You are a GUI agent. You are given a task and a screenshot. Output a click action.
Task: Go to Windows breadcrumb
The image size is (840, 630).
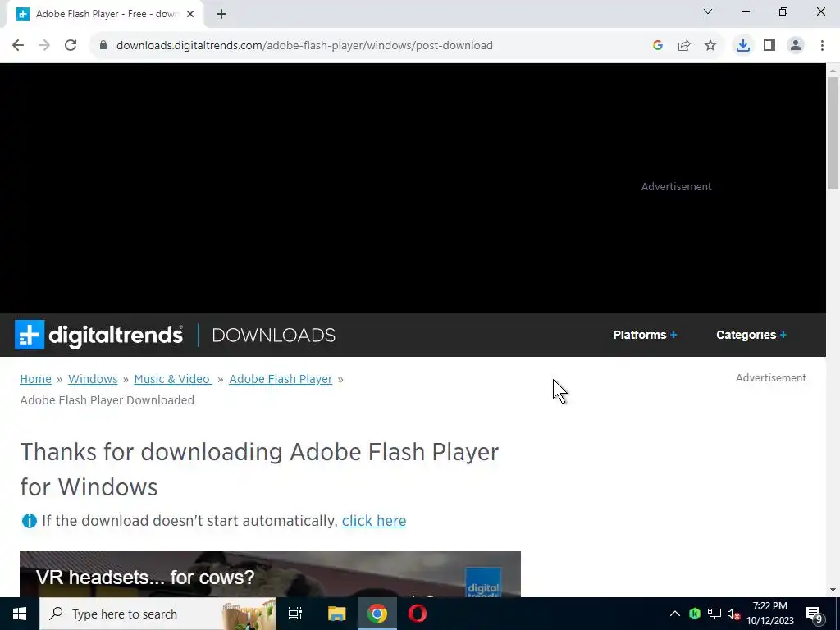(93, 379)
